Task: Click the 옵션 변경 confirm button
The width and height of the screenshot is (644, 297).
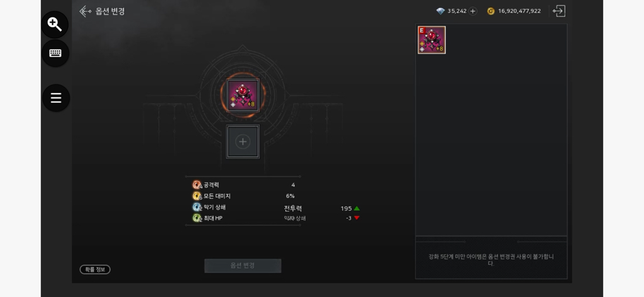Action: pos(243,266)
